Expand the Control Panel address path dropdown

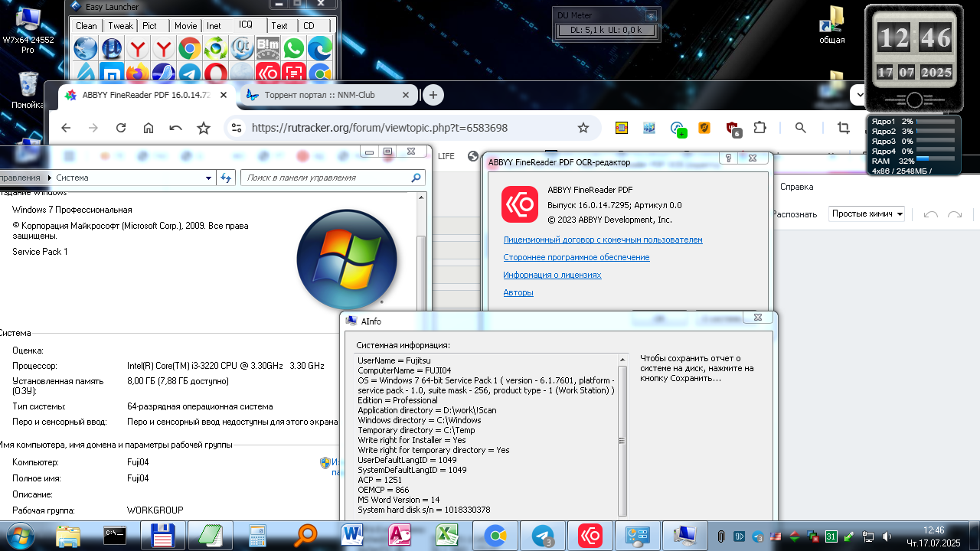pos(209,178)
